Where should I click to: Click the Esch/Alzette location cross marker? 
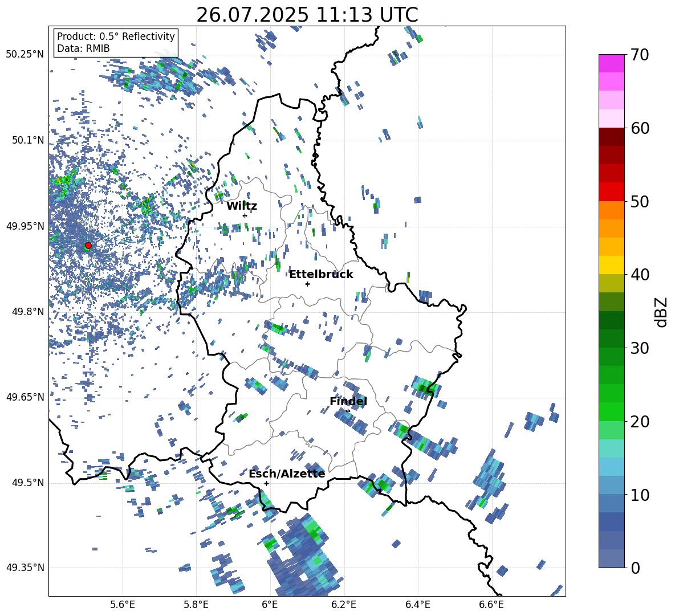[x=266, y=483]
